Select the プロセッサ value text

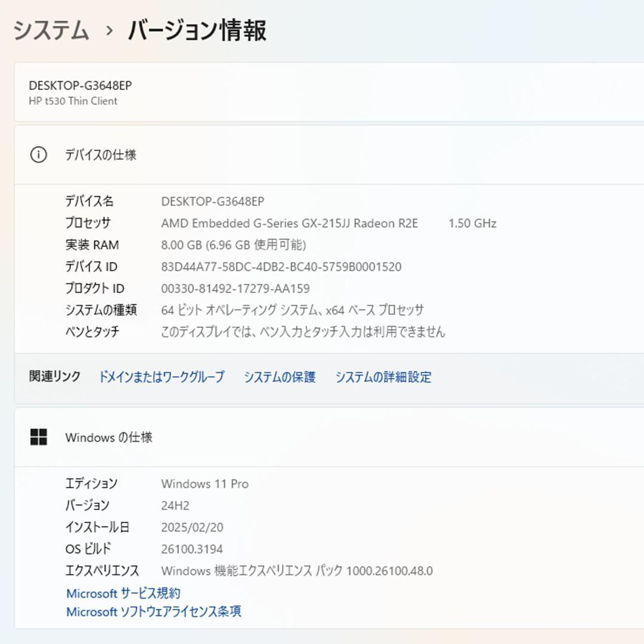(x=291, y=223)
